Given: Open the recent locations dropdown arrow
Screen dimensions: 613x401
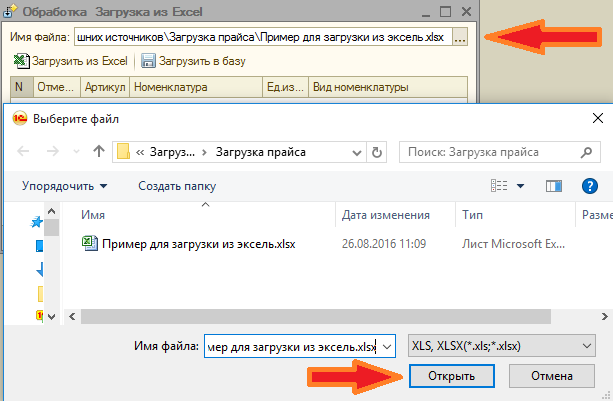Looking at the screenshot, I should (x=77, y=152).
